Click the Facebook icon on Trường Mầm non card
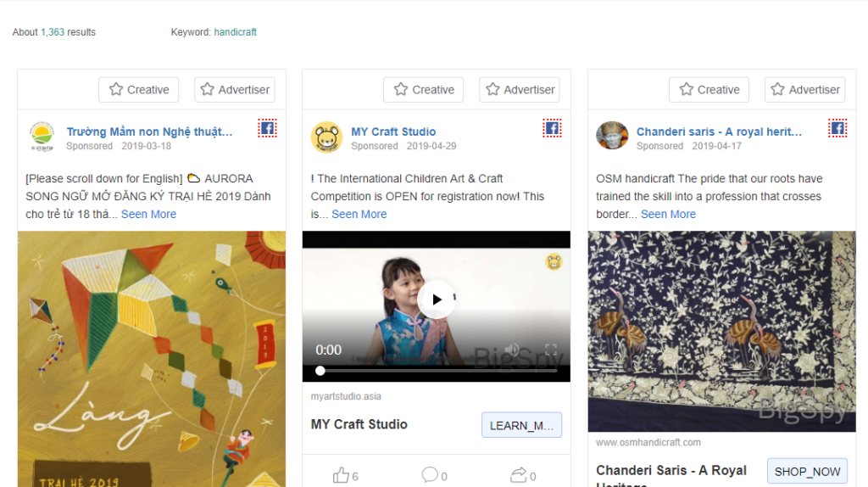 click(267, 128)
